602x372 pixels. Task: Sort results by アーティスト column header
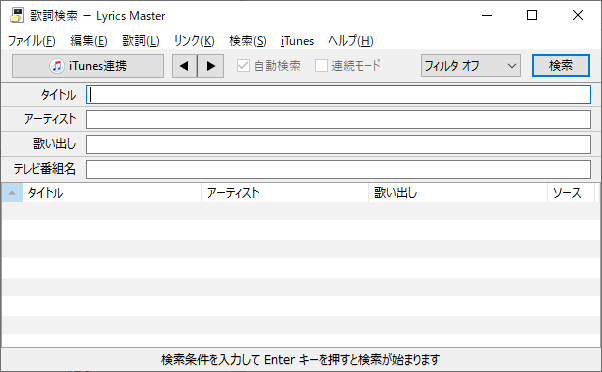click(285, 193)
